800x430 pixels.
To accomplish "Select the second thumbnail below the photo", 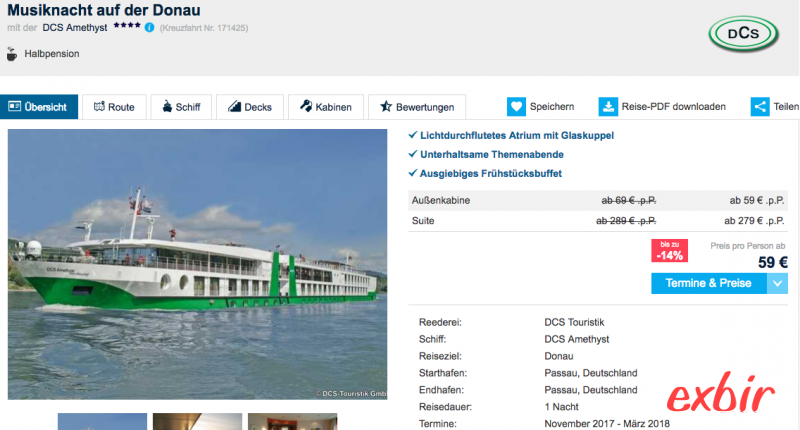I will pyautogui.click(x=197, y=421).
